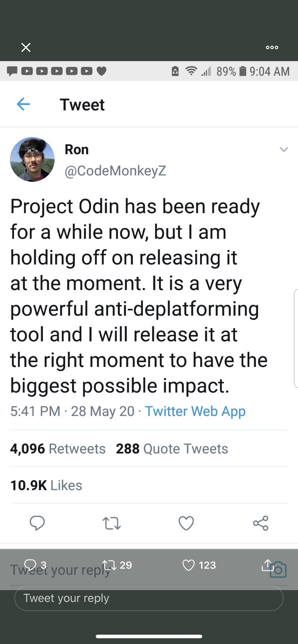This screenshot has width=298, height=644.
Task: Focus the Tweet your reply field
Action: point(149,598)
